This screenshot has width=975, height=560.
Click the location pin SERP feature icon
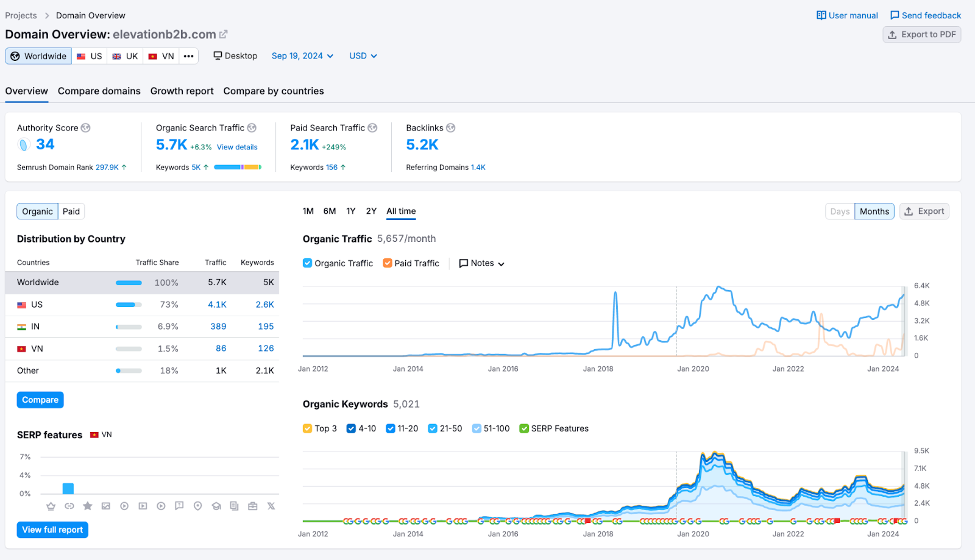(x=197, y=506)
